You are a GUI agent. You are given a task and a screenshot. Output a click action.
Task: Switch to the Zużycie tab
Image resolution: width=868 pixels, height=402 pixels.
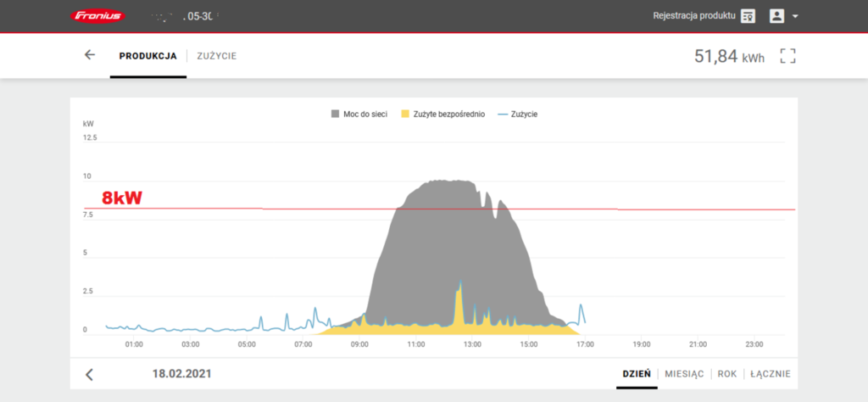tap(216, 56)
